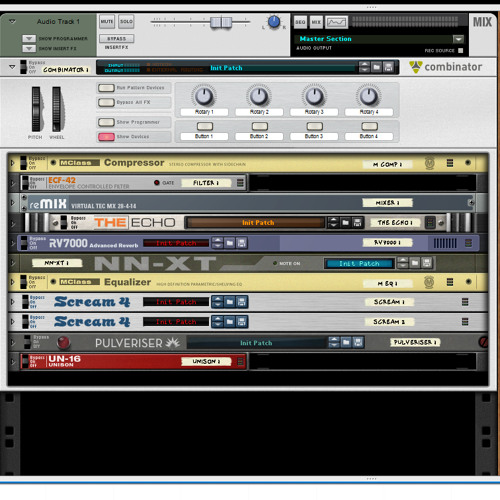500x500 pixels.
Task: Open The Echo patch browser folder
Action: 345,222
